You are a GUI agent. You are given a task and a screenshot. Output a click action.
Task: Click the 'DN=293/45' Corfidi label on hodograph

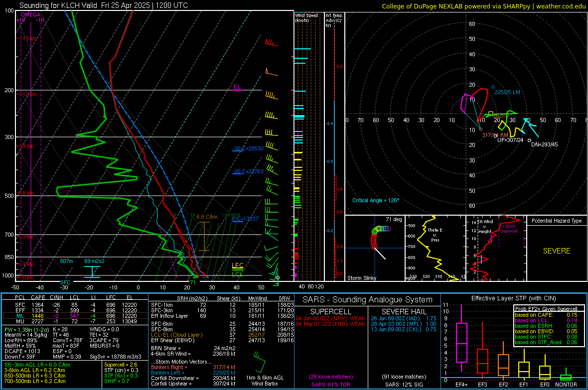point(544,144)
